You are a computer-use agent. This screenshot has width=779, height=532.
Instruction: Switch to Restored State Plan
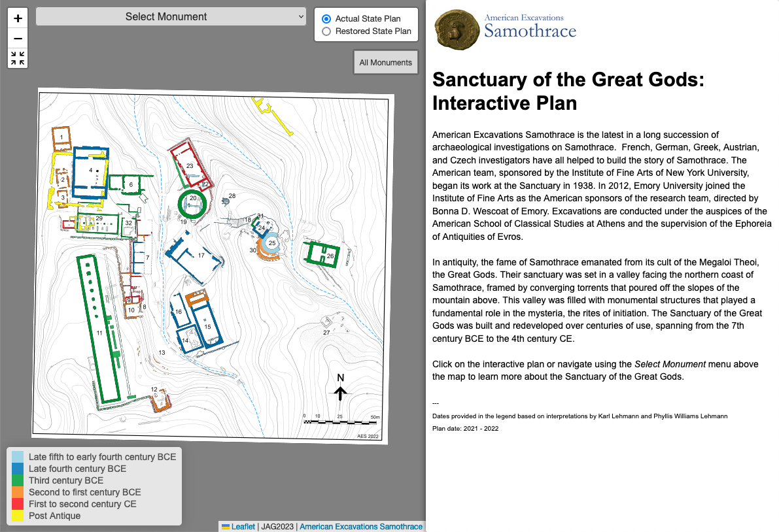[x=327, y=31]
